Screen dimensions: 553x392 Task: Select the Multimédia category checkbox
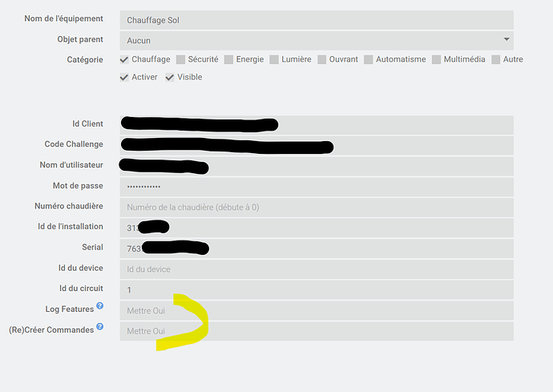436,59
